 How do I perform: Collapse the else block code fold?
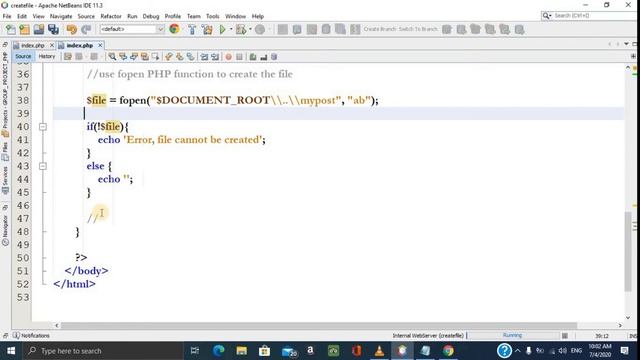point(43,166)
